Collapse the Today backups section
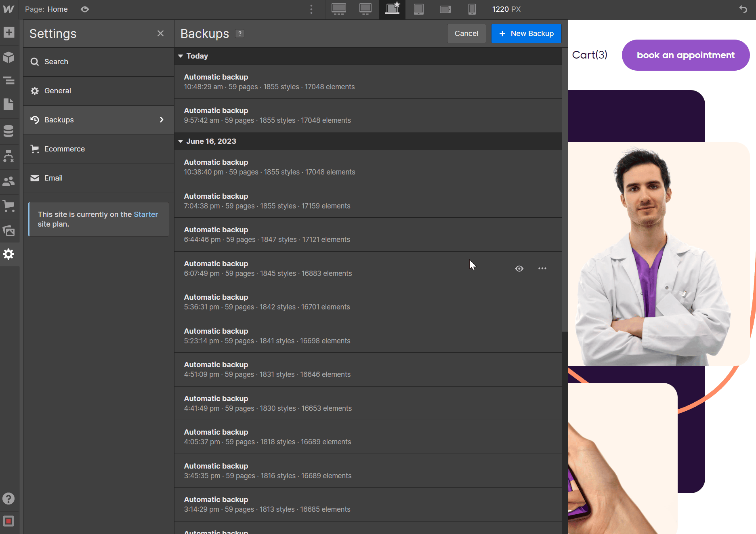Screen dimensions: 756x534 [x=181, y=56]
